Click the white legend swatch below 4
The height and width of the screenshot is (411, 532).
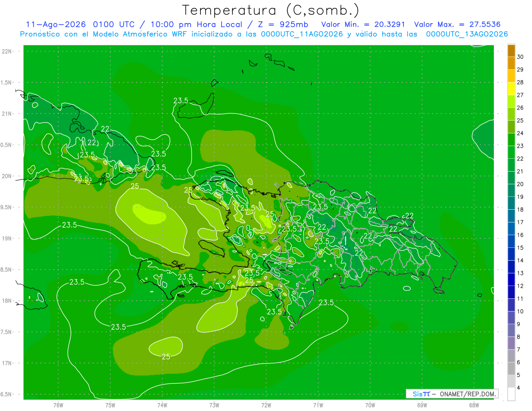point(511,394)
